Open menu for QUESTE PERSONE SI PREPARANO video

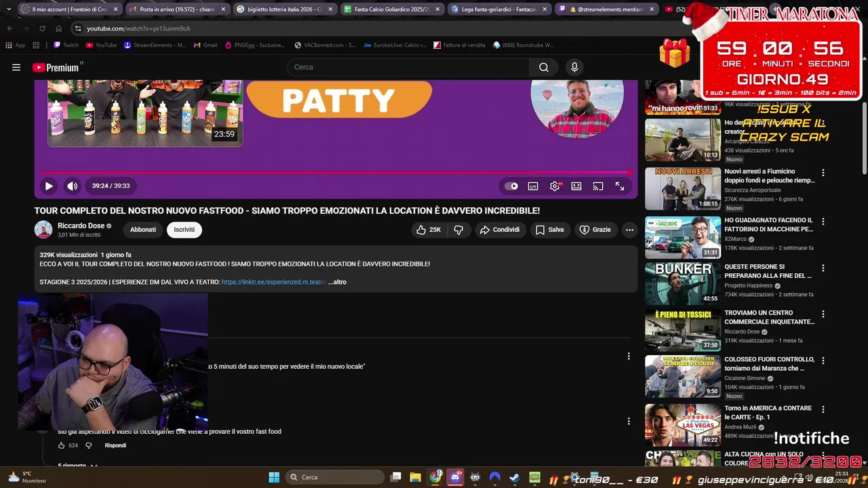(823, 268)
